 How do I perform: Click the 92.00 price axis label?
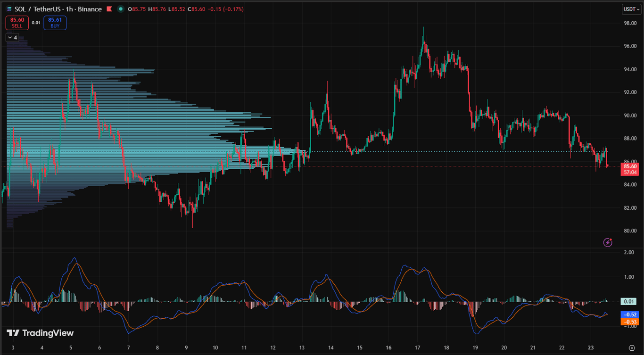click(x=630, y=92)
